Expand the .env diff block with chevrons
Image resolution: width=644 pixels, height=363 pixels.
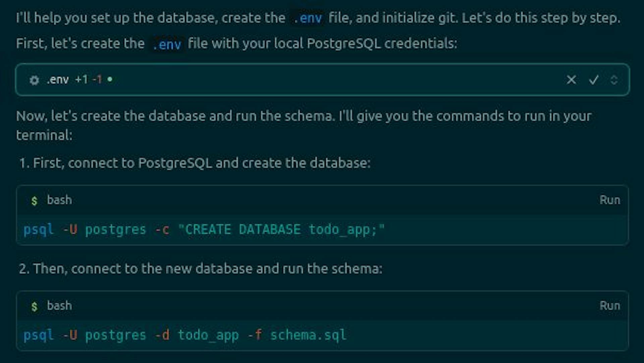coord(614,80)
